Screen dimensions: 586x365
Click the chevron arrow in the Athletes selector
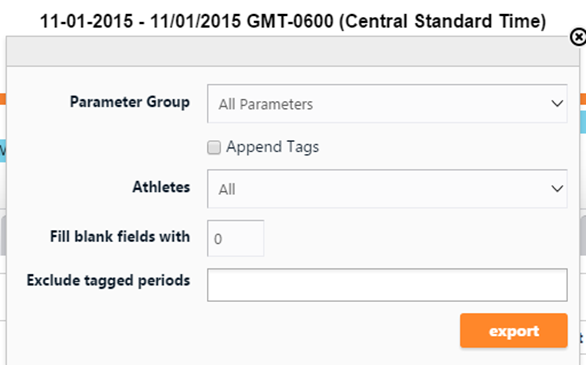point(557,189)
